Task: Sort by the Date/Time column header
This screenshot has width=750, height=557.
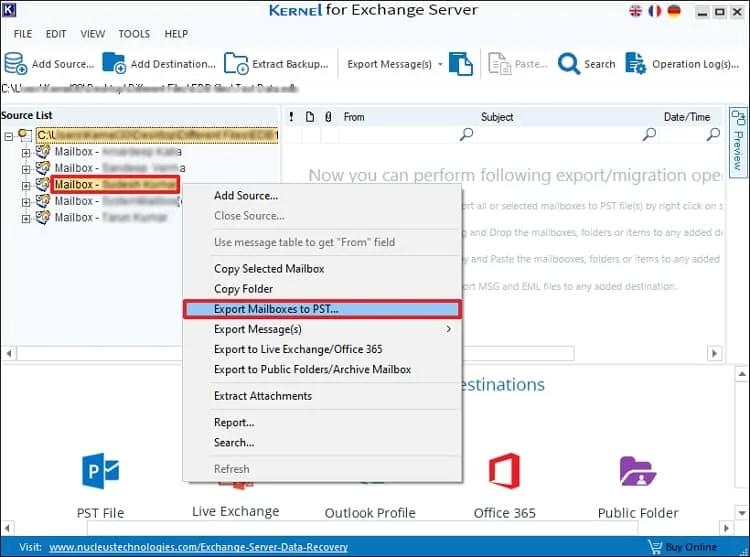Action: (687, 117)
